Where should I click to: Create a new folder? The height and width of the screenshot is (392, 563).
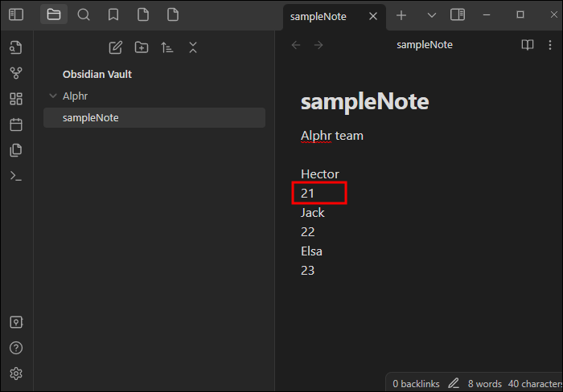[x=142, y=47]
